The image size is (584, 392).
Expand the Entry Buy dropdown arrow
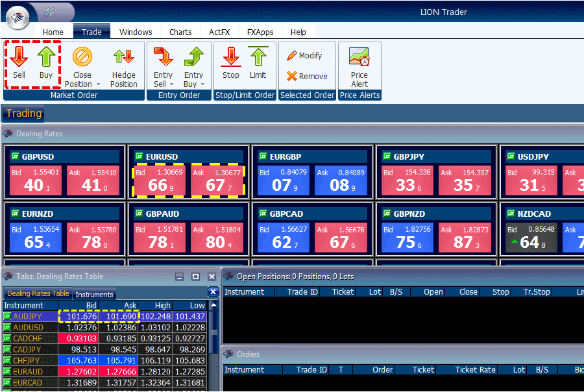[202, 84]
